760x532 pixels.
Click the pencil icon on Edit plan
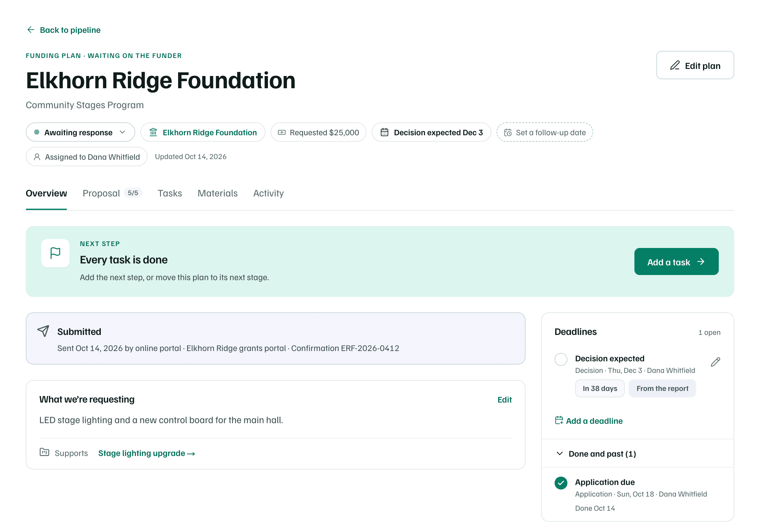pyautogui.click(x=675, y=65)
